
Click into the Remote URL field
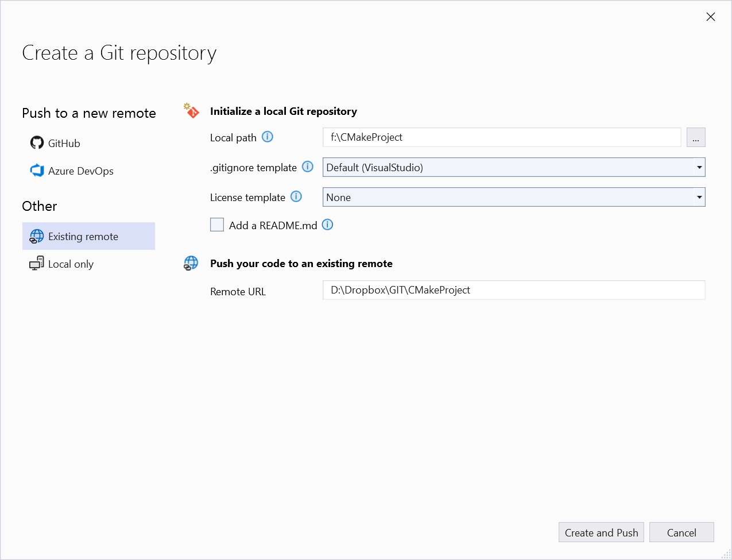tap(513, 290)
